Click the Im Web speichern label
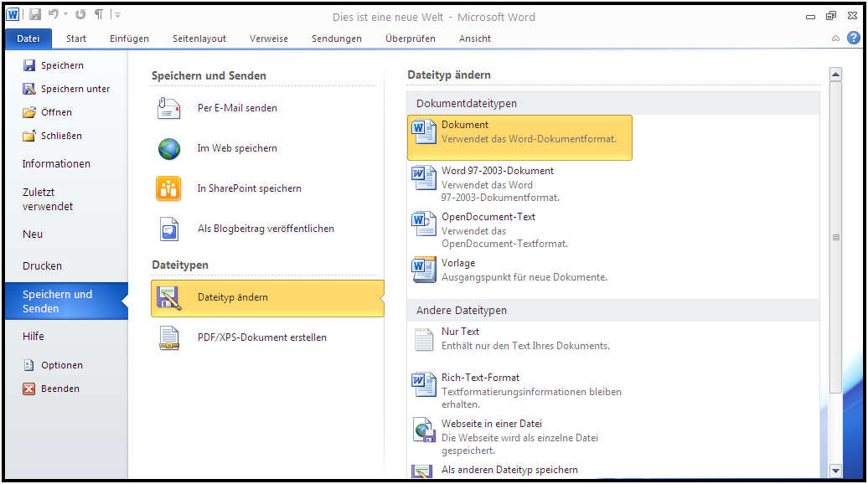The height and width of the screenshot is (484, 868). pos(237,148)
